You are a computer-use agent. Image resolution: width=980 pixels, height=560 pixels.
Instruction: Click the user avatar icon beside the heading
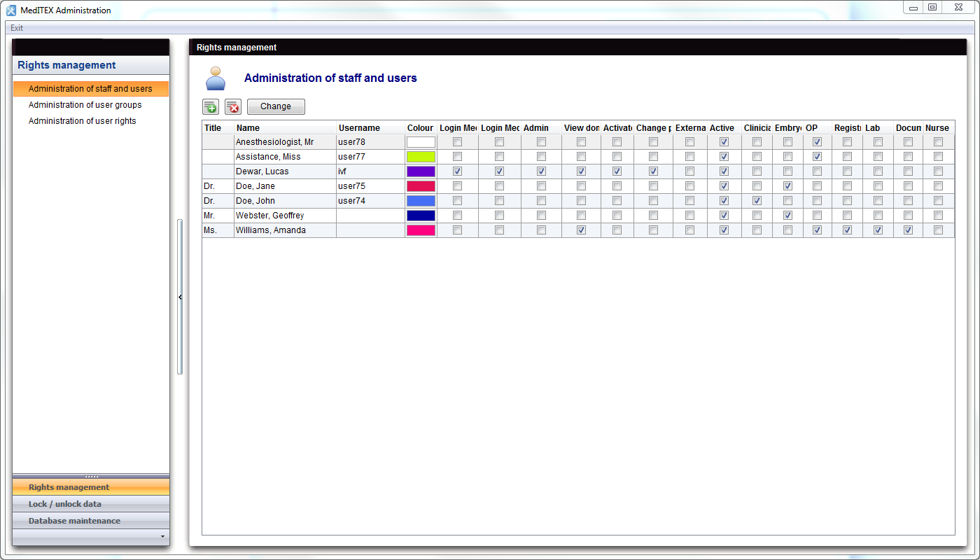click(216, 78)
